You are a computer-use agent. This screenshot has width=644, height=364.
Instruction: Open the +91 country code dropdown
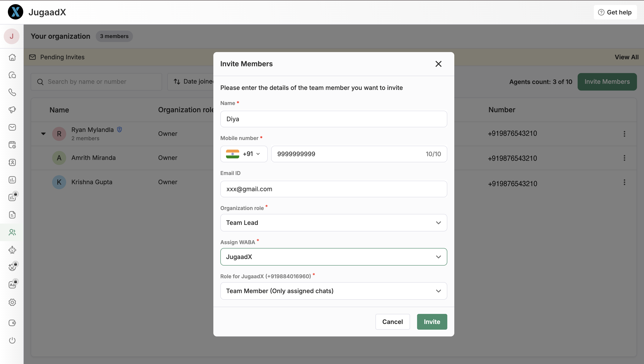tap(244, 154)
